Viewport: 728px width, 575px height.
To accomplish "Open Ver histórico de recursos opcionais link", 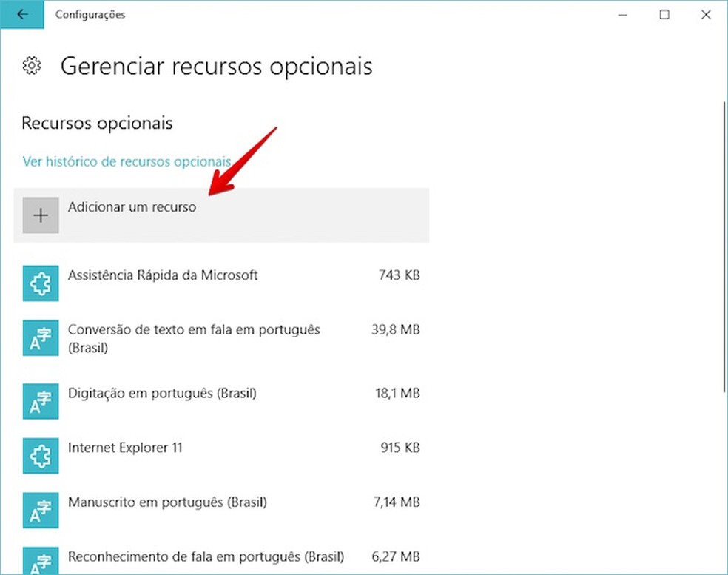I will [127, 161].
